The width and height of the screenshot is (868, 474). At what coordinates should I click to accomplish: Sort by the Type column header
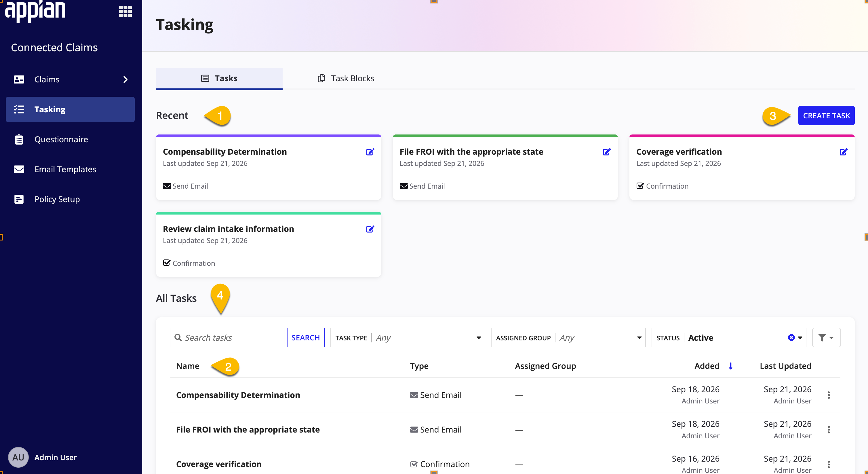point(419,366)
